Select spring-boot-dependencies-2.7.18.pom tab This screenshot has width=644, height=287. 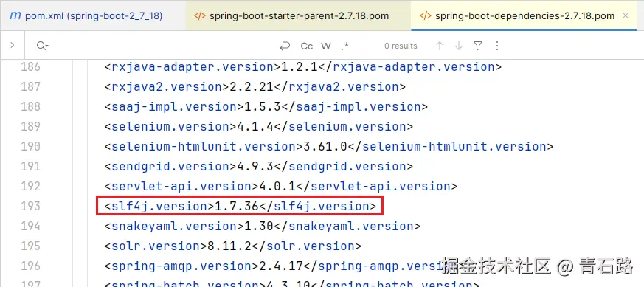[x=524, y=16]
